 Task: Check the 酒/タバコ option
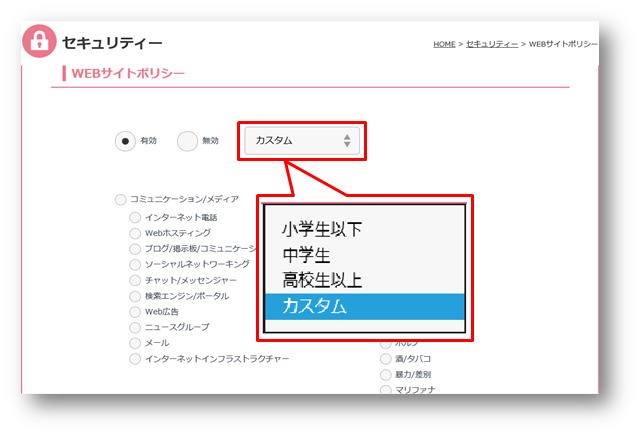coord(385,358)
